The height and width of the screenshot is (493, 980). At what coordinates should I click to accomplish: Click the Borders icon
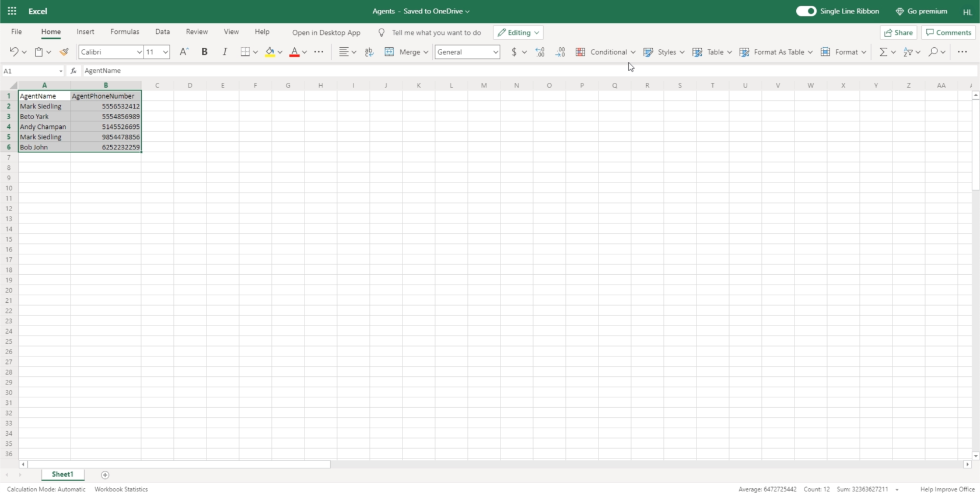tap(245, 52)
